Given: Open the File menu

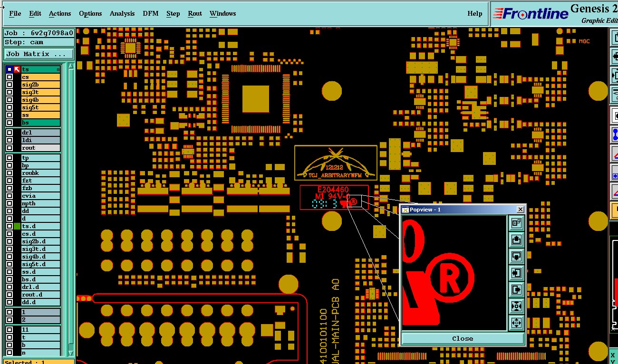Looking at the screenshot, I should (x=15, y=13).
